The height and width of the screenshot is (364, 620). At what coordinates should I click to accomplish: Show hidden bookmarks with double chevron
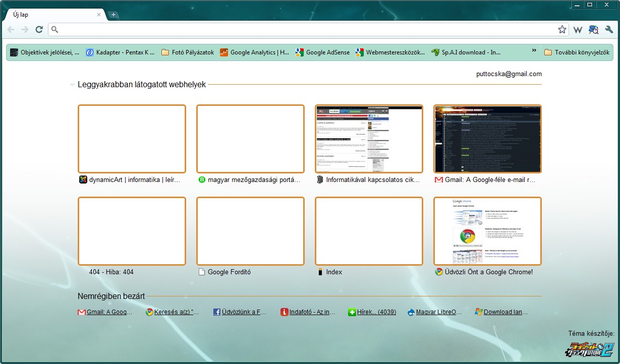(x=534, y=50)
